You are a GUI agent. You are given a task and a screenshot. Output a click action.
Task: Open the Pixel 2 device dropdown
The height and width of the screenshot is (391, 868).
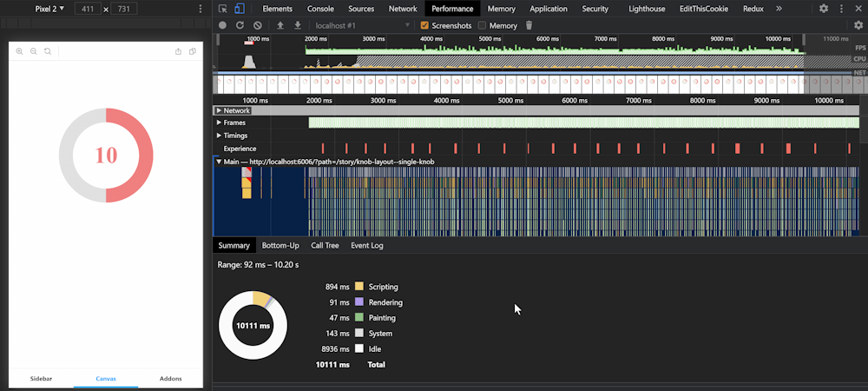[49, 9]
